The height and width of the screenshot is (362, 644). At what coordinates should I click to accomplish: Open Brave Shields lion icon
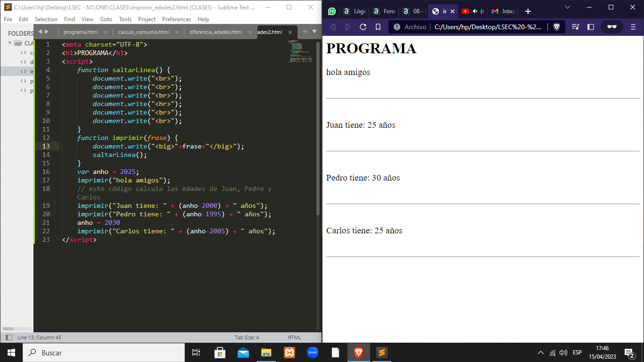(557, 27)
